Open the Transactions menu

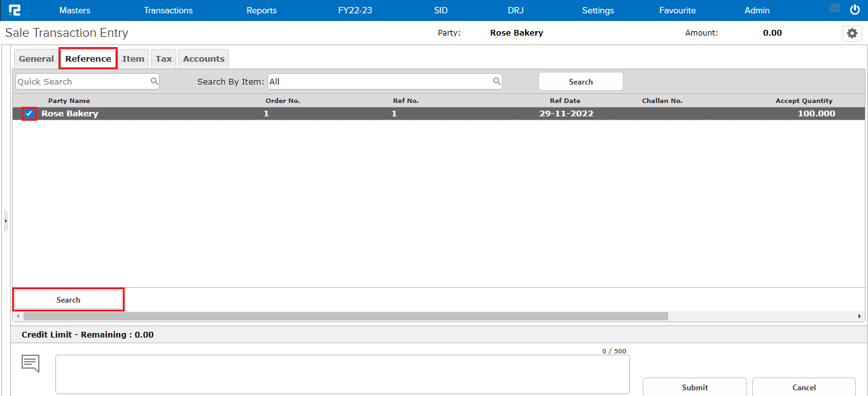(168, 10)
